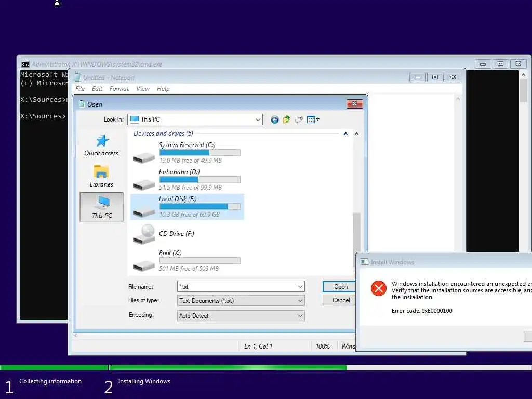Open the View Menu icon dropdown
Viewport: 532px width, 399px height.
point(313,119)
